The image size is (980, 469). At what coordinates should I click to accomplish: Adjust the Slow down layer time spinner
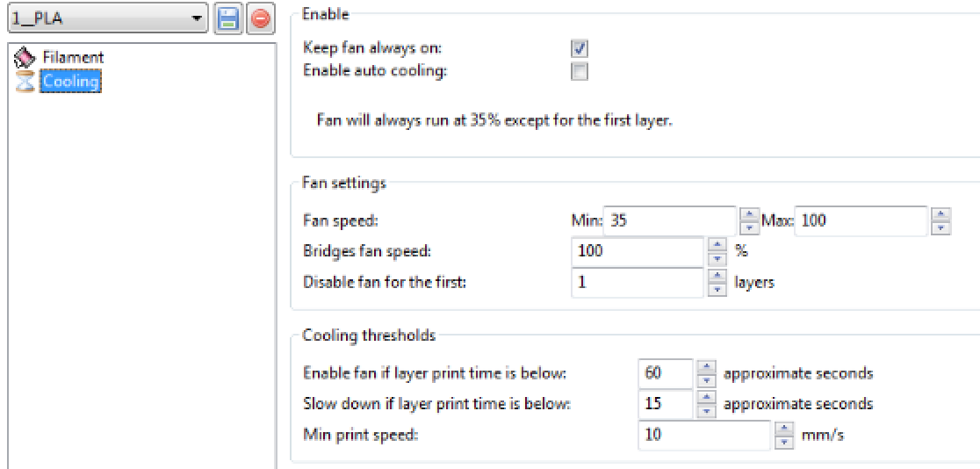[706, 404]
